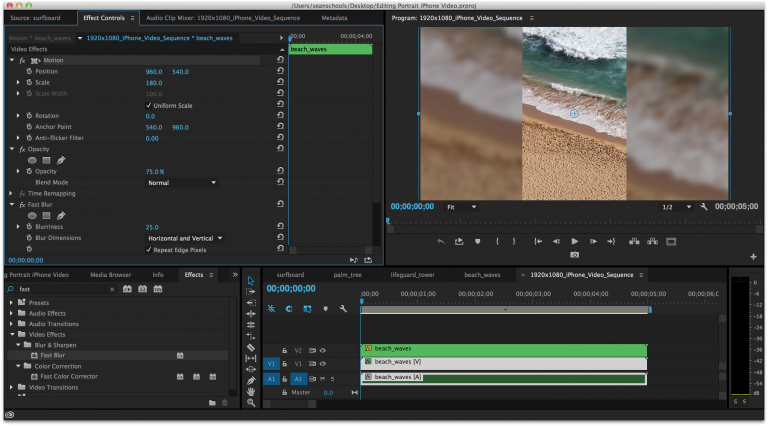
Task: Collapse the Blur & Sharpen folder
Action: point(19,345)
